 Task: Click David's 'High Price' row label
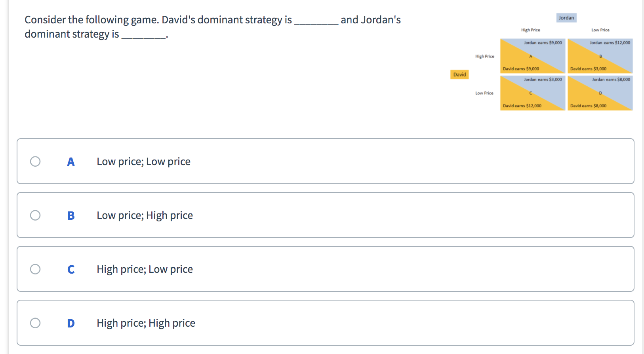(x=484, y=56)
